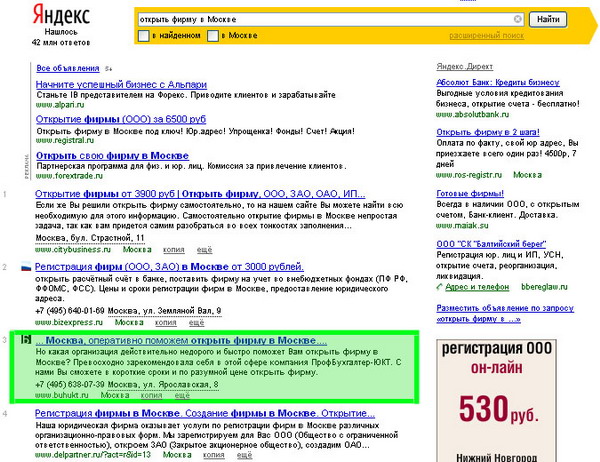Open result 'Открытие фирмы от 3900 руб'

coord(200,194)
